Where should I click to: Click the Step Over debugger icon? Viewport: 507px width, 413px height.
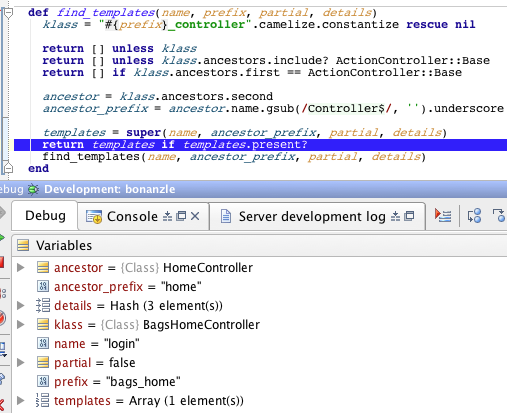[x=474, y=216]
